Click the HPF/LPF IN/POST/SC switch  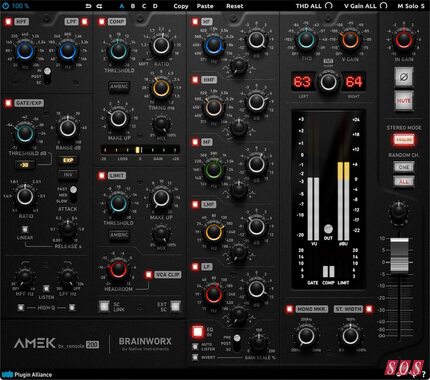coord(47,76)
